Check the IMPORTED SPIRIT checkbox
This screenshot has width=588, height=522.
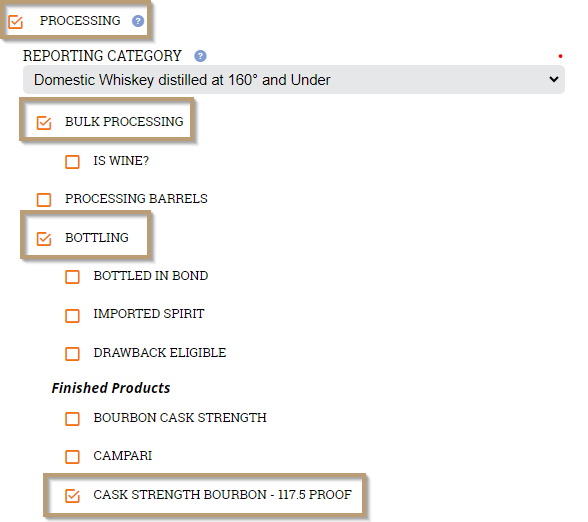coord(72,315)
